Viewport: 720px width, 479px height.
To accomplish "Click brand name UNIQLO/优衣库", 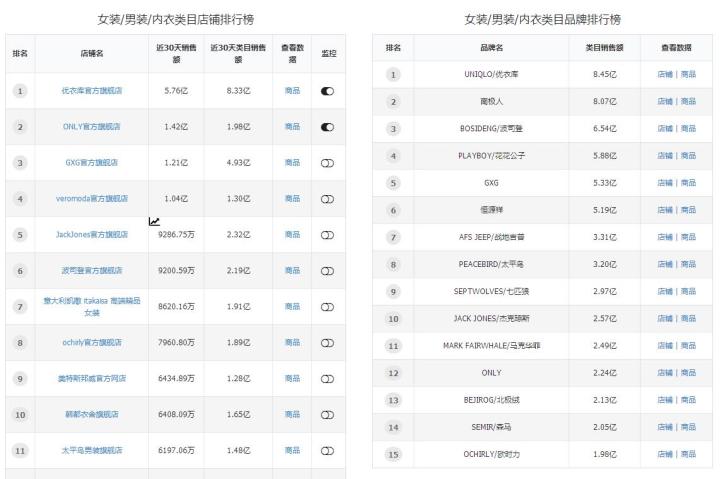I will [x=491, y=74].
